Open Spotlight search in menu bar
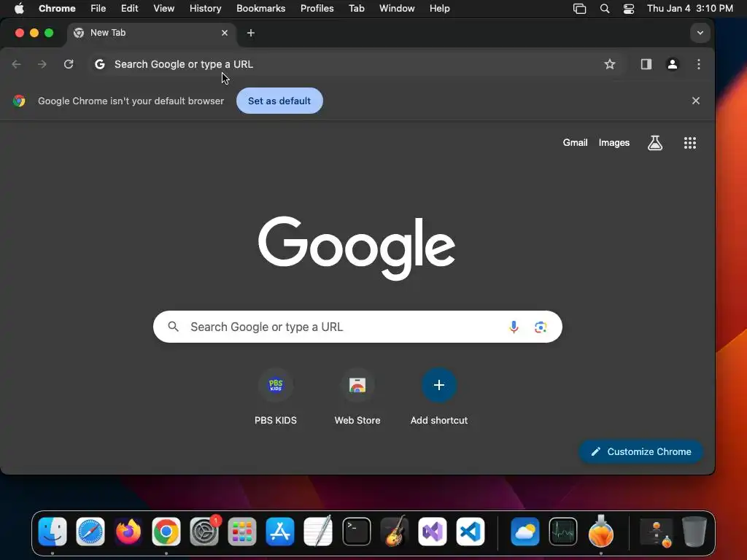This screenshot has height=560, width=747. pos(605,9)
